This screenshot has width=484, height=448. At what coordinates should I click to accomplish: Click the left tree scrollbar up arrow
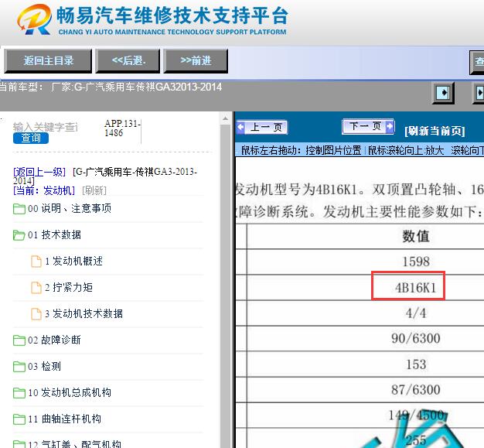click(x=225, y=118)
